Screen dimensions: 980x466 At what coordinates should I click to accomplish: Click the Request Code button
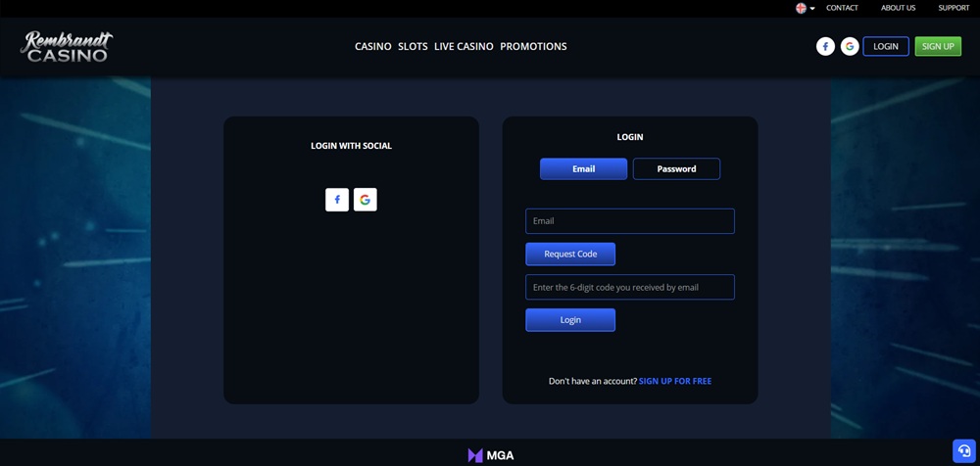tap(570, 255)
